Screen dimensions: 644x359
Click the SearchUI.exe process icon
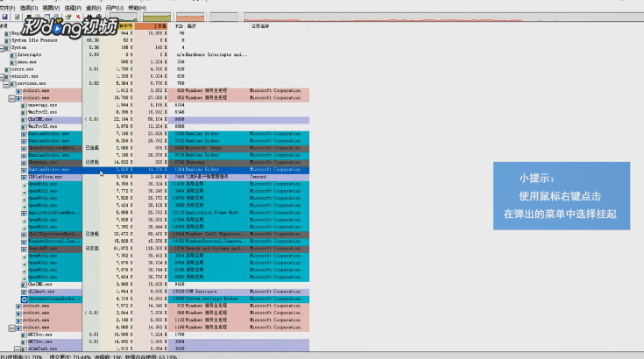pyautogui.click(x=24, y=249)
